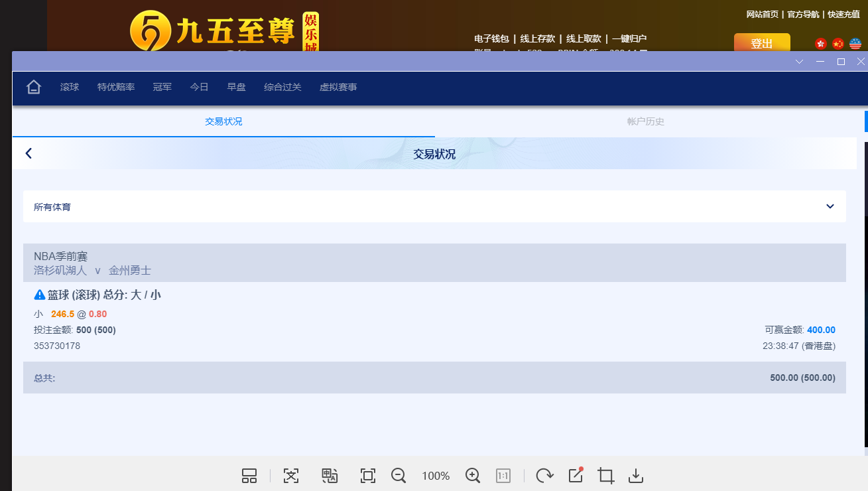The image size is (868, 491).
Task: Click the 九五至尊 site logo
Action: 224,31
